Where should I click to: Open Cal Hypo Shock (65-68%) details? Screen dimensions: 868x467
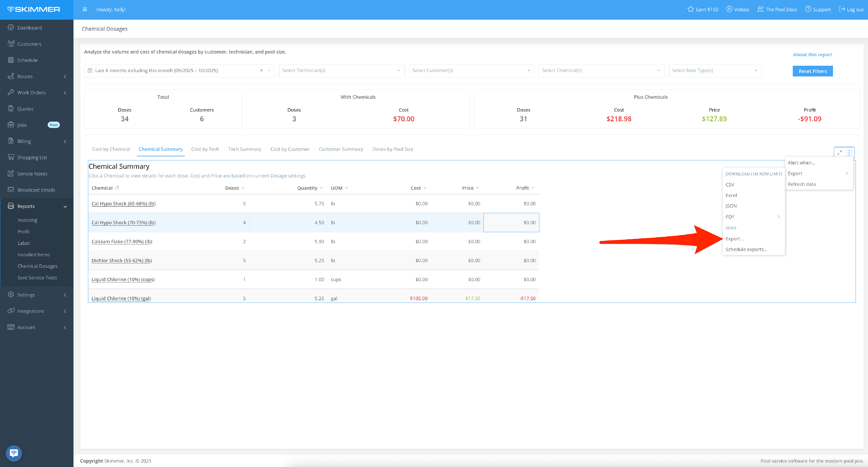point(123,204)
